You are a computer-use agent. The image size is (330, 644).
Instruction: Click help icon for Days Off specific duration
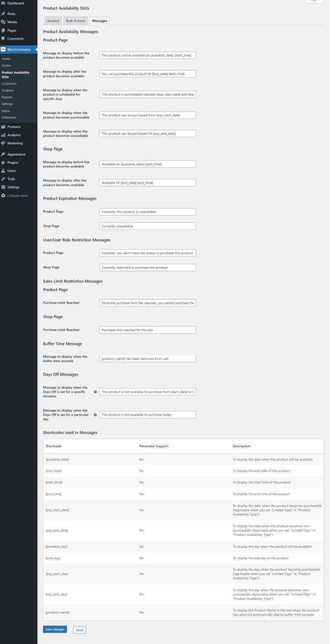coord(95,392)
